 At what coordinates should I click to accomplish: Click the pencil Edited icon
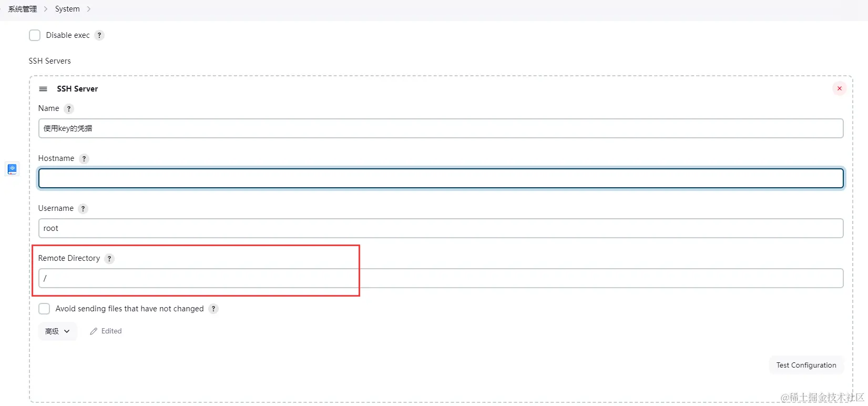pyautogui.click(x=94, y=331)
